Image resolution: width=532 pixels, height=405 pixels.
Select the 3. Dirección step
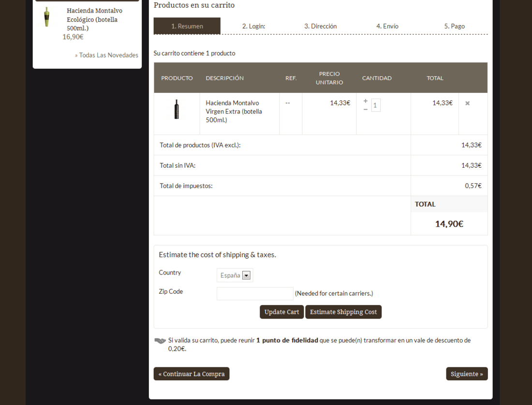(x=321, y=26)
